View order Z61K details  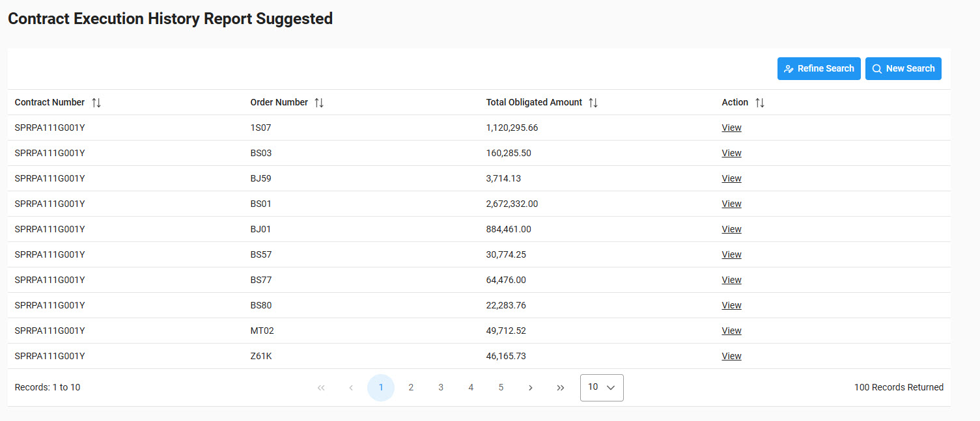[731, 357]
